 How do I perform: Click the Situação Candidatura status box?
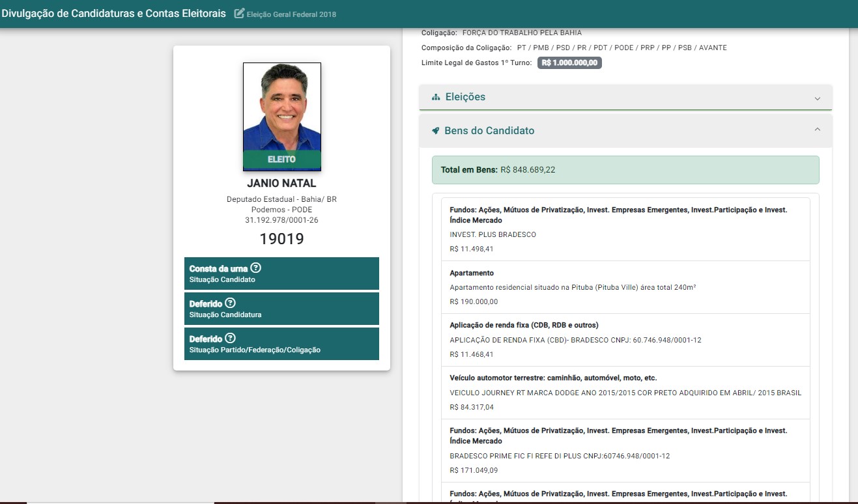(x=281, y=309)
